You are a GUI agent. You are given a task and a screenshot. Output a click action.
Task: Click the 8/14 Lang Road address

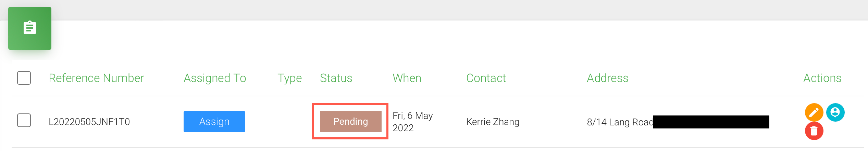point(620,122)
